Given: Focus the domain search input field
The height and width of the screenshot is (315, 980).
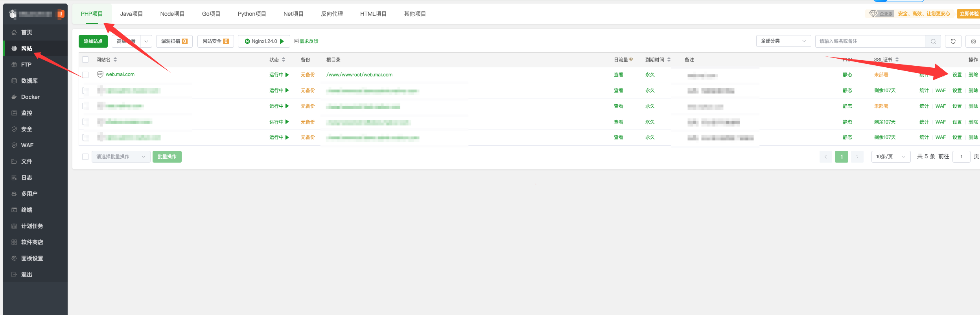Looking at the screenshot, I should pyautogui.click(x=869, y=41).
